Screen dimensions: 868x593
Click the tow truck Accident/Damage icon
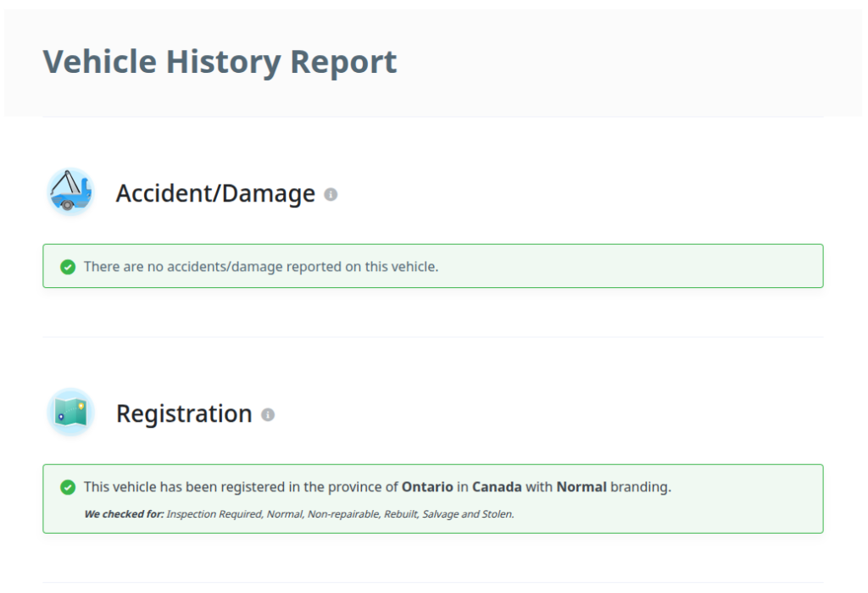[x=70, y=192]
